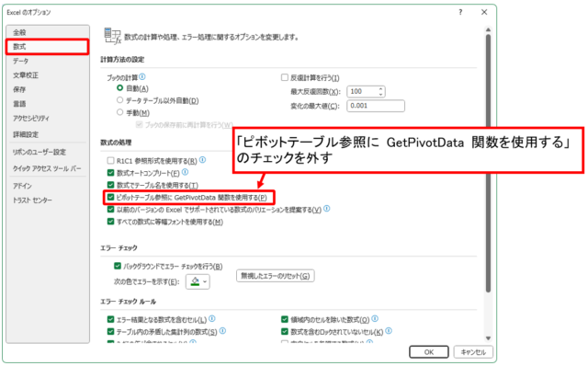Click the scrollbar up arrow
Screen dimensions: 588x366
point(488,29)
